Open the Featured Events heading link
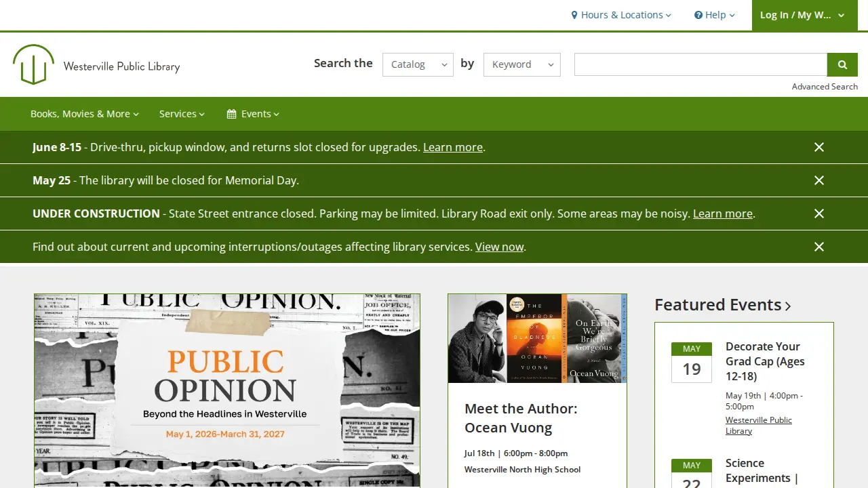Image resolution: width=868 pixels, height=488 pixels. pyautogui.click(x=723, y=305)
